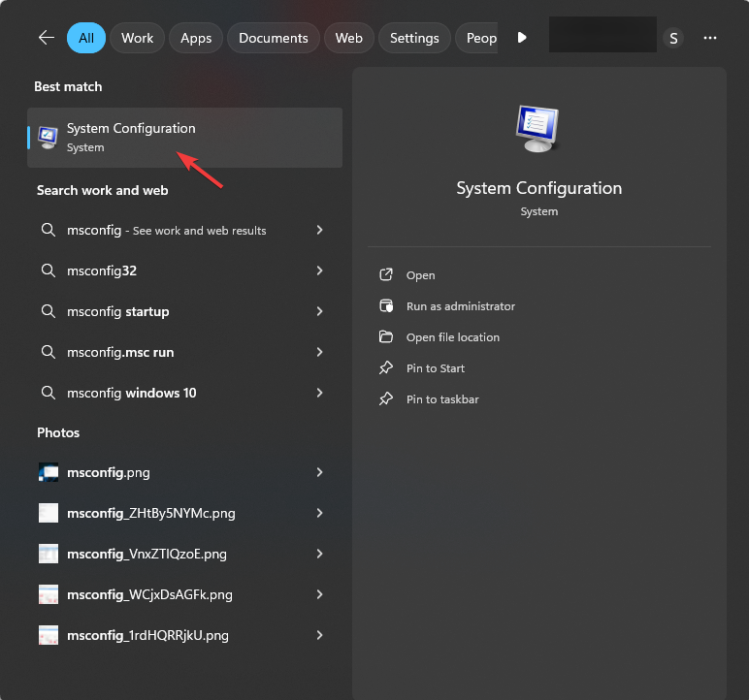Click the msconfig_VnxZTIQzoE.png thumbnail
Viewport: 749px width, 700px height.
(49, 554)
